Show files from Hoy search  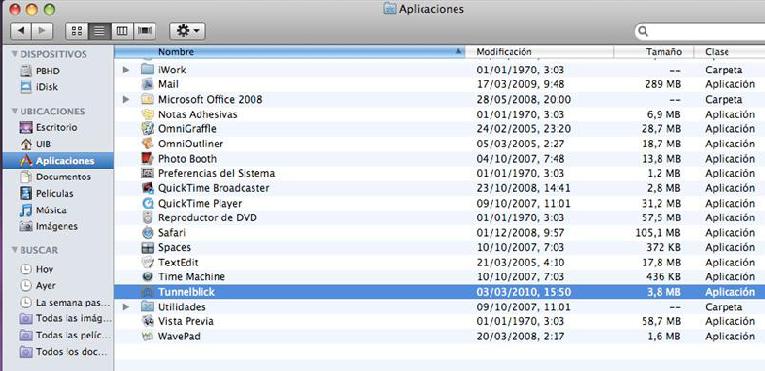click(37, 269)
